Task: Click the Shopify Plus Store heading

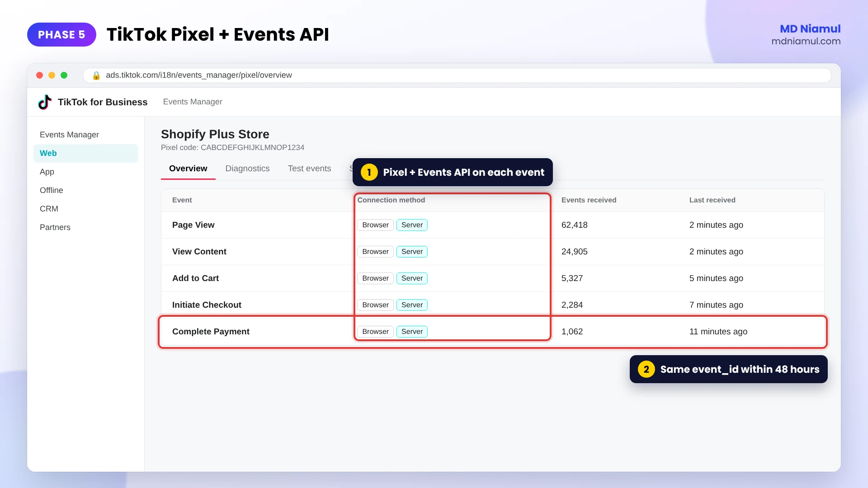Action: pyautogui.click(x=215, y=134)
